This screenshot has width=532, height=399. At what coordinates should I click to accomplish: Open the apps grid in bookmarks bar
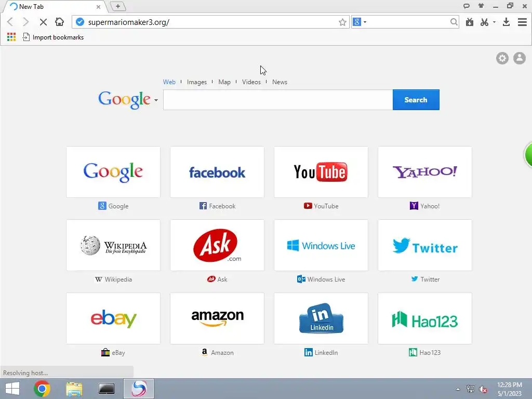click(x=11, y=37)
